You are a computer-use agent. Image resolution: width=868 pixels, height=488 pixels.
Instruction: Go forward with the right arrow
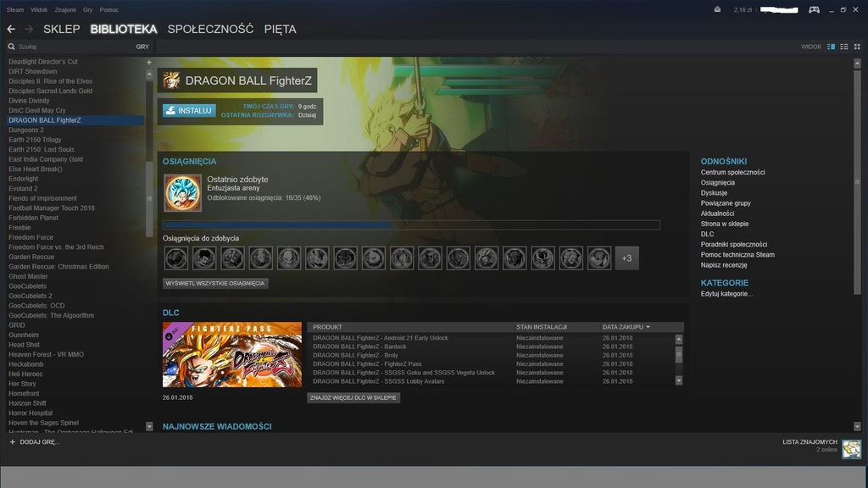[x=29, y=29]
